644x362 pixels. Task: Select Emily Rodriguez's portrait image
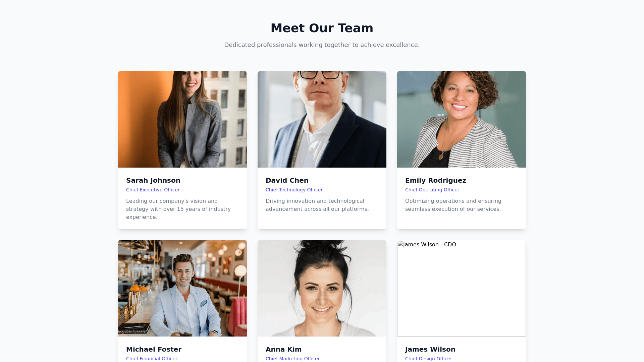[x=462, y=119]
